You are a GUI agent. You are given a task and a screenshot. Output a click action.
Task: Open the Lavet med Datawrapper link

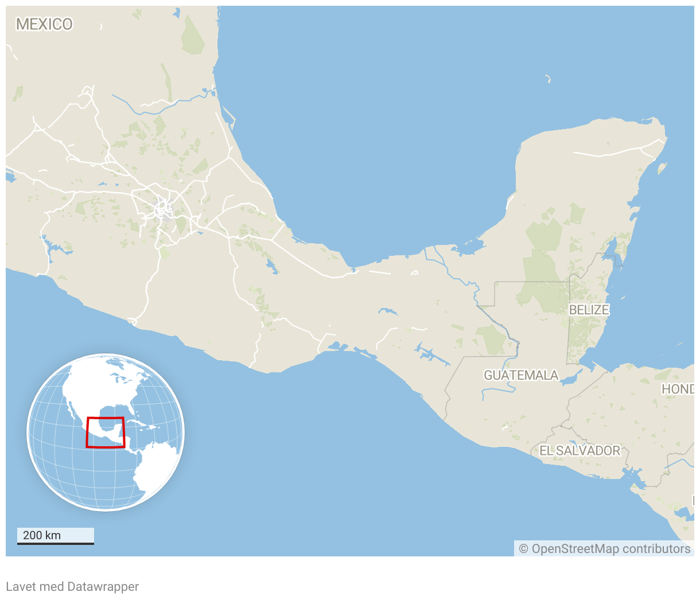(x=72, y=587)
